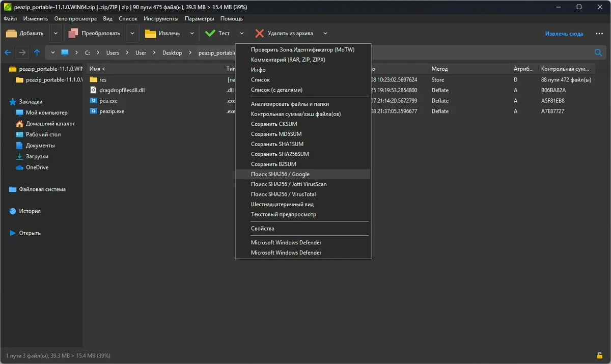The height and width of the screenshot is (364, 611).
Task: Open the Окно просмотра menu
Action: point(75,19)
